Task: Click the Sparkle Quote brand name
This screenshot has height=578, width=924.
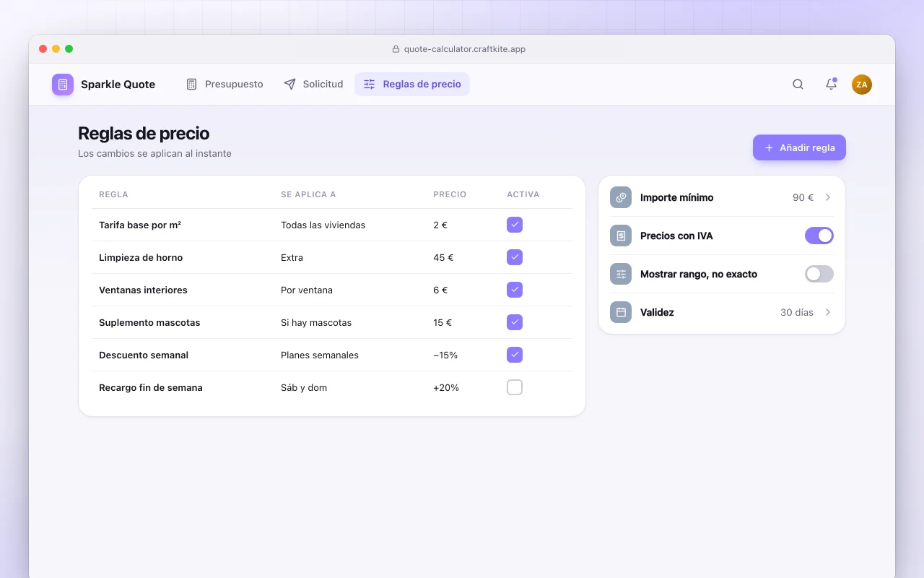Action: (x=118, y=85)
